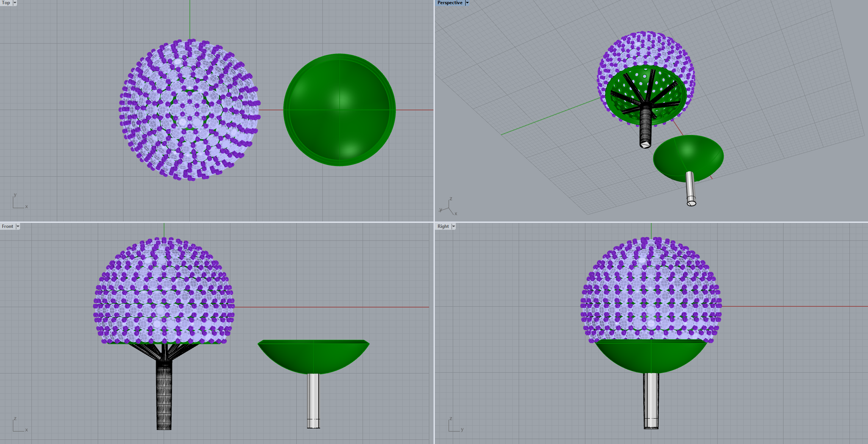Select the green bowl in Front viewport
Screen dimensions: 868x444
313,355
